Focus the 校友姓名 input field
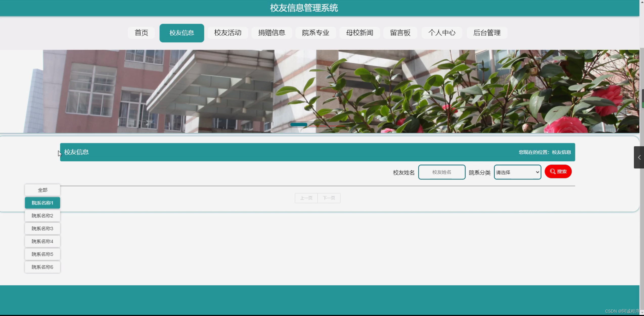 point(441,172)
